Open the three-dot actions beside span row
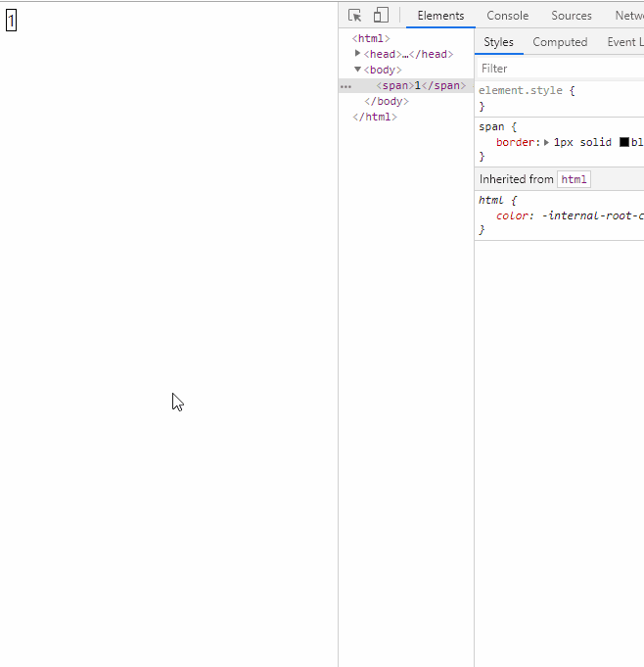644x667 pixels. (x=346, y=86)
